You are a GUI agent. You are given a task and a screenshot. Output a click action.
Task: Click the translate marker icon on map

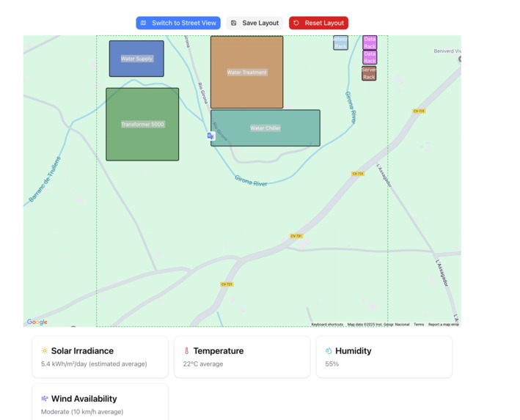[x=210, y=136]
